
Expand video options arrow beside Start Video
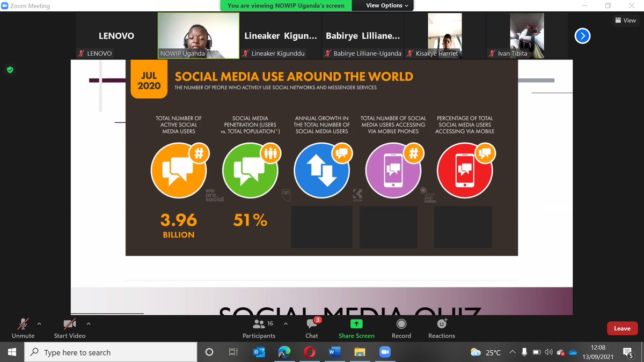coord(89,324)
